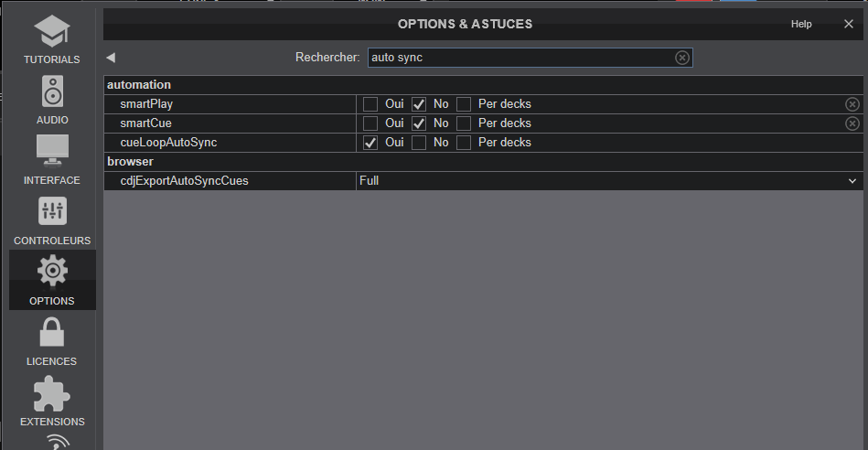
Task: Open the Tutorials section graduation cap icon
Action: 51,31
